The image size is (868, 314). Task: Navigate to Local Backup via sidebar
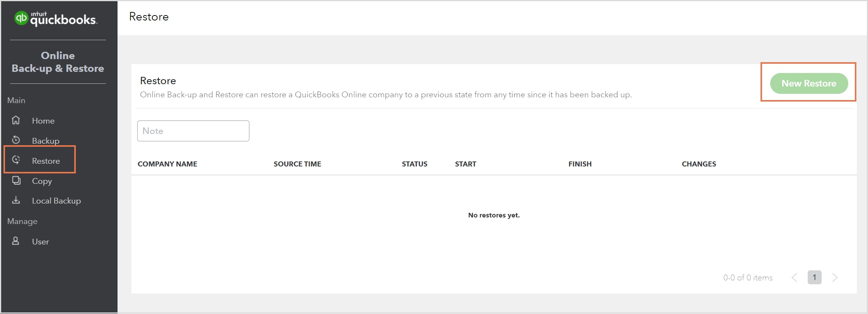56,200
